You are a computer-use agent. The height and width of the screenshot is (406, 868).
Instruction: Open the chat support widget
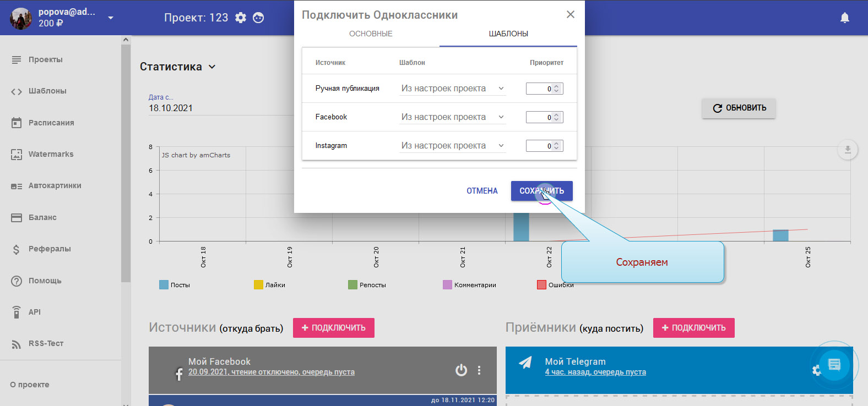834,364
